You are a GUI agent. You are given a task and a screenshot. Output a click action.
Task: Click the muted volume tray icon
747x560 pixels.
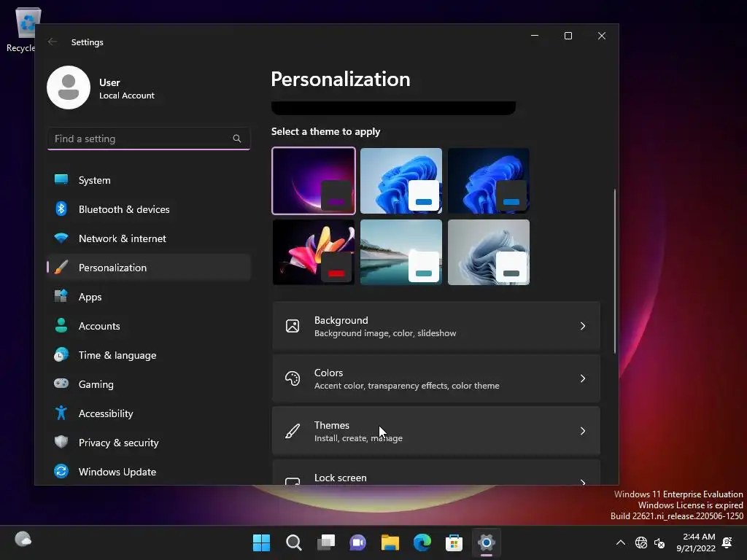click(x=659, y=542)
